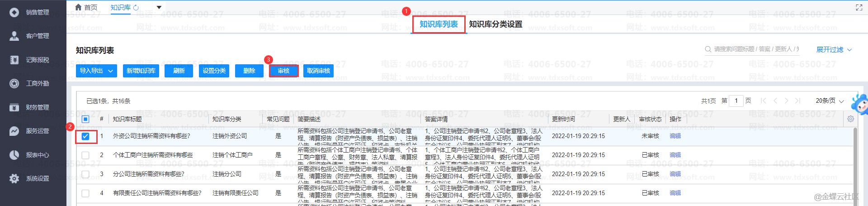Click the table column settings gear icon
Image resolution: width=868 pixels, height=206 pixels.
point(850,119)
